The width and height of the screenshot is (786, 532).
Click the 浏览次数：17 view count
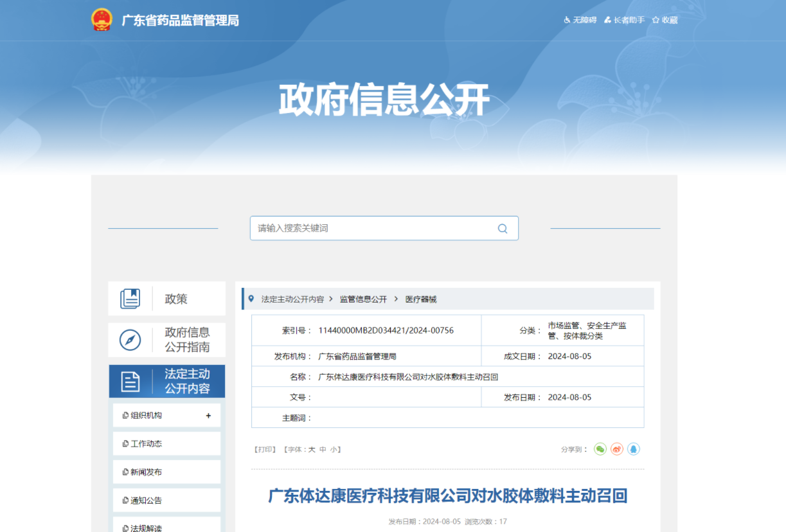(486, 522)
